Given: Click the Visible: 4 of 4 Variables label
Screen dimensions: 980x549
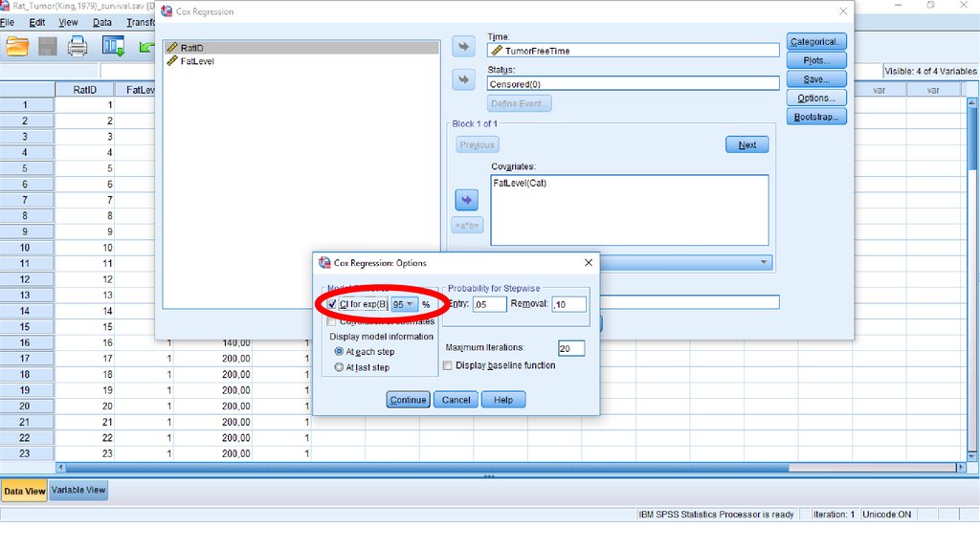Looking at the screenshot, I should tap(930, 71).
